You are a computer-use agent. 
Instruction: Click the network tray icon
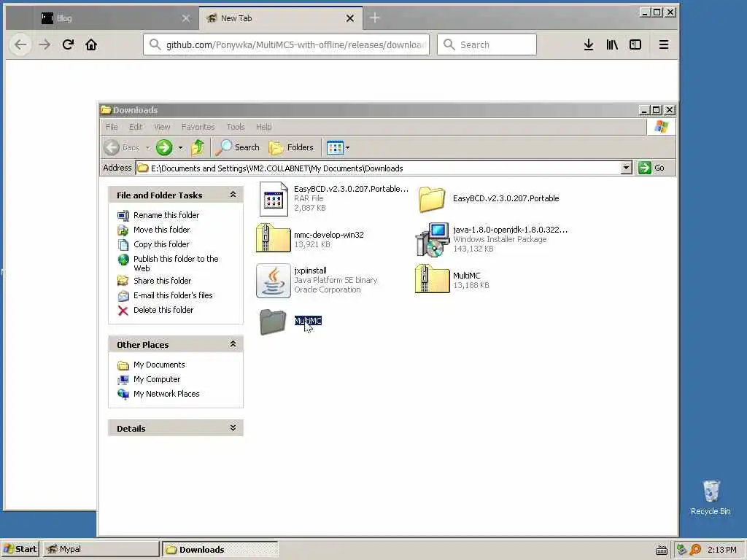coord(682,550)
